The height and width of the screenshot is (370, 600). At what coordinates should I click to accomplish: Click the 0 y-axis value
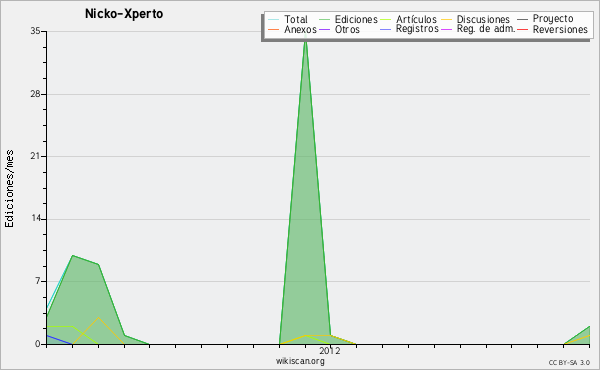point(38,344)
